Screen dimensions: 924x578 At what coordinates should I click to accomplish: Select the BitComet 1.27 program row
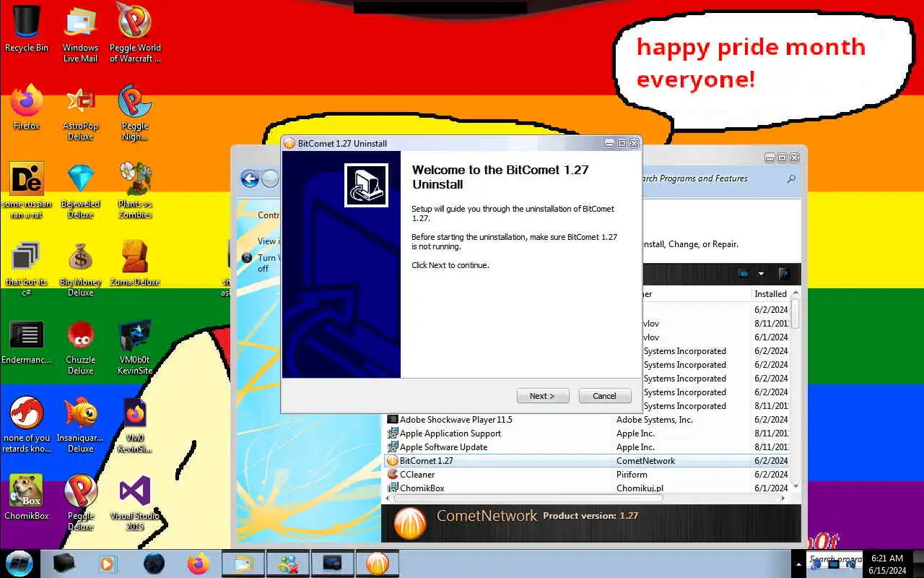587,461
